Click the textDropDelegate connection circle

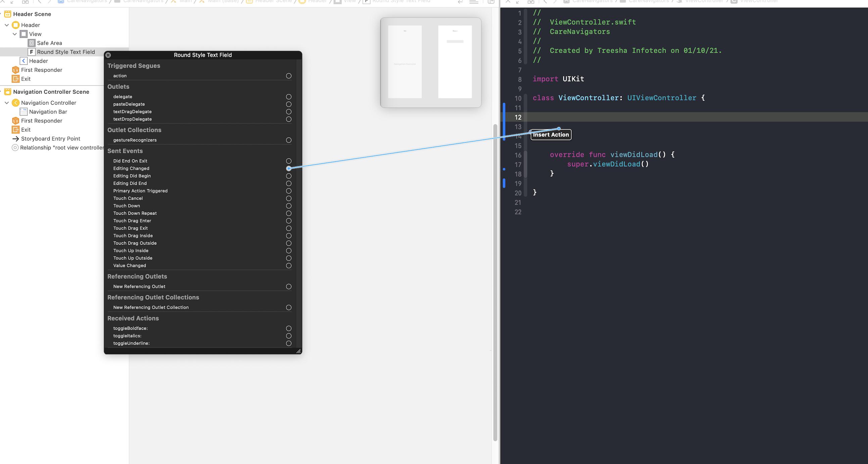[x=289, y=119]
